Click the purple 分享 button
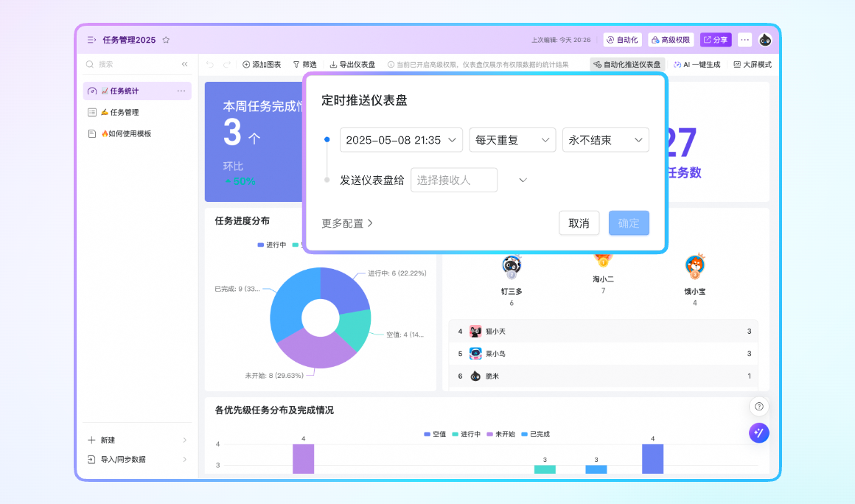 point(716,40)
